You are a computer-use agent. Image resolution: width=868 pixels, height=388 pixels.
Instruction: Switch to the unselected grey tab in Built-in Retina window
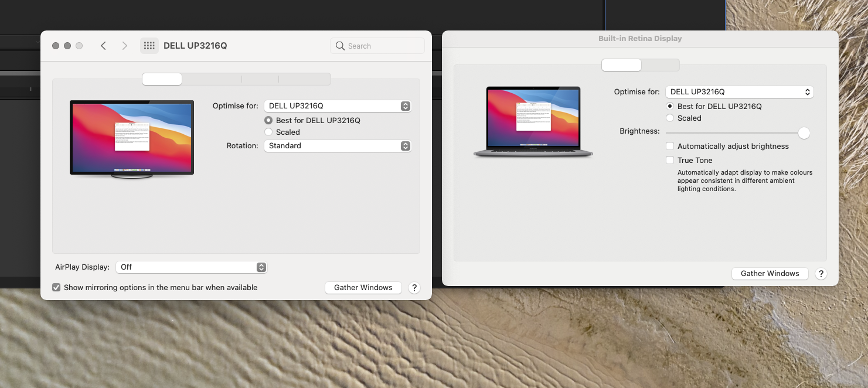click(661, 65)
